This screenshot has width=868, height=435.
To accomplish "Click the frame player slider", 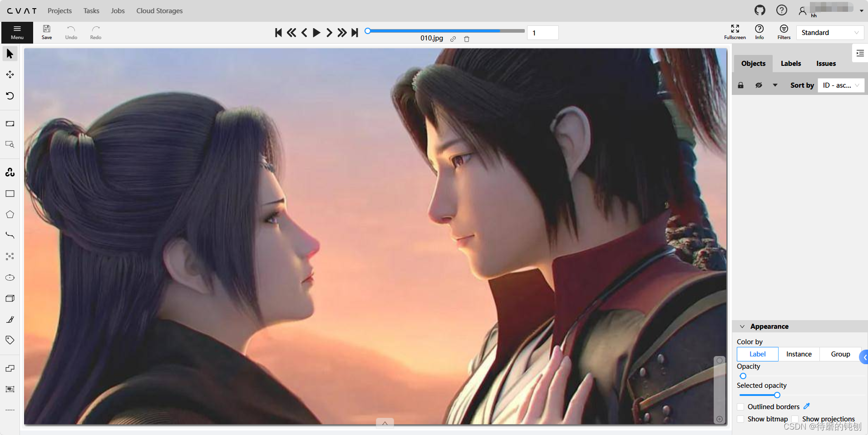I will 445,31.
